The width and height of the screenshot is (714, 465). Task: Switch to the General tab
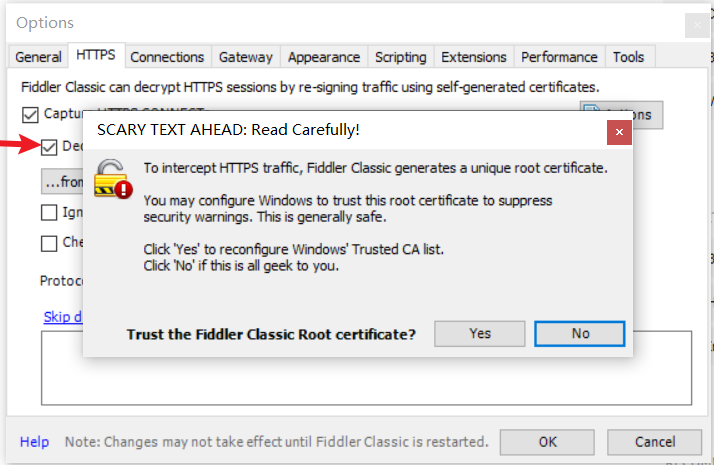(39, 57)
